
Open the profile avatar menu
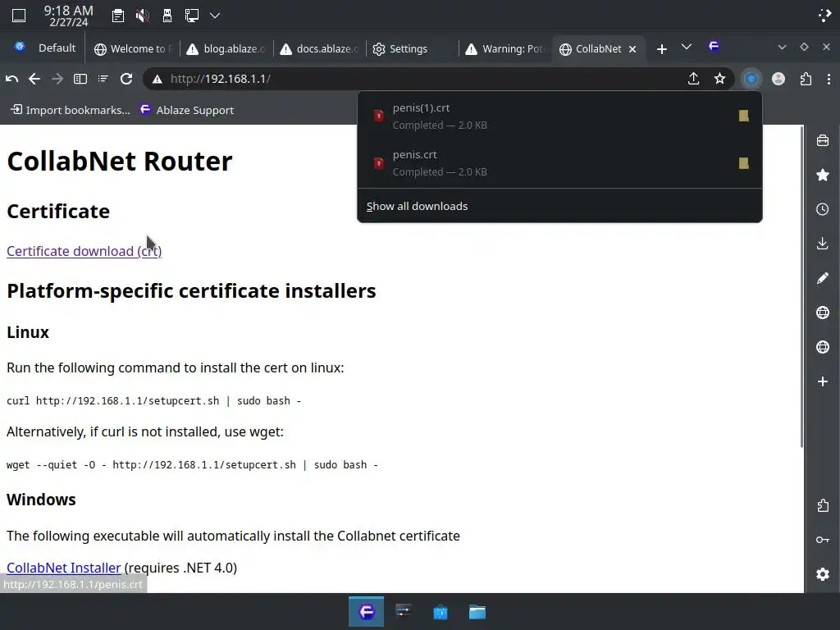[x=778, y=80]
